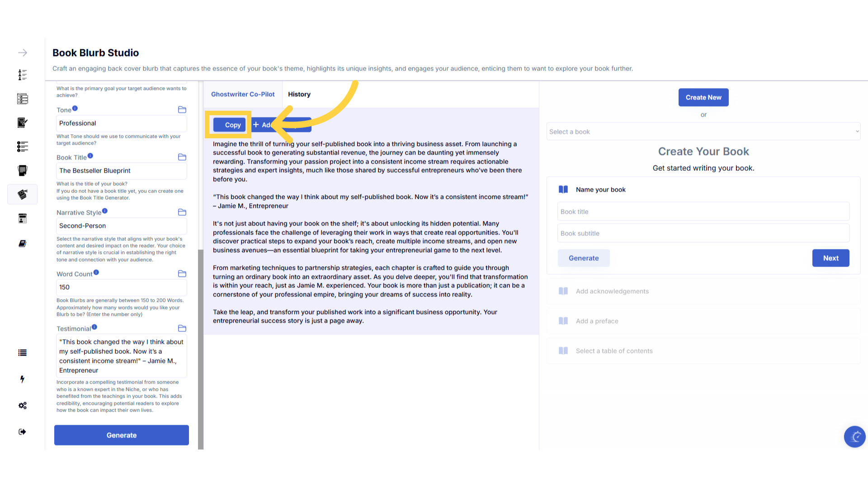The image size is (868, 488).
Task: Click the left panel vertical scrollbar
Action: coord(201,348)
